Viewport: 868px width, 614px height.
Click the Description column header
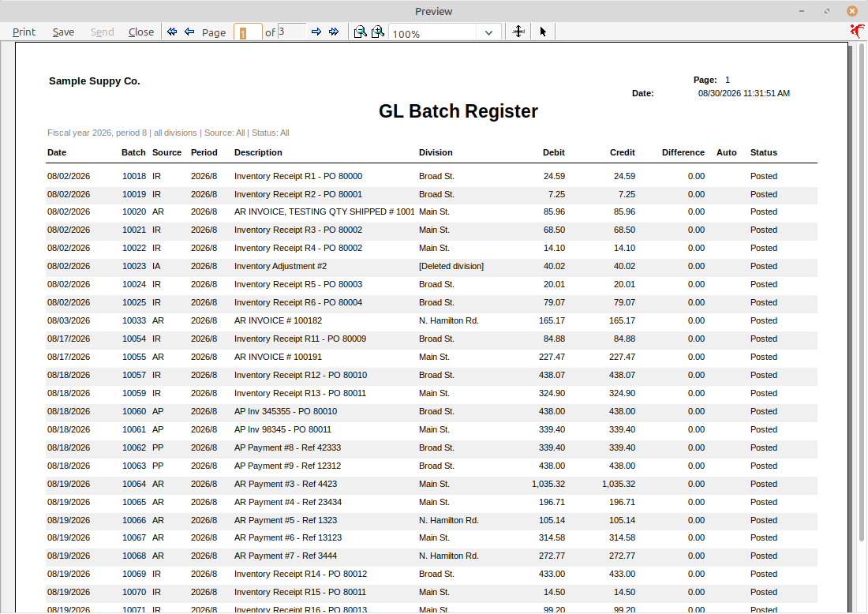click(258, 152)
